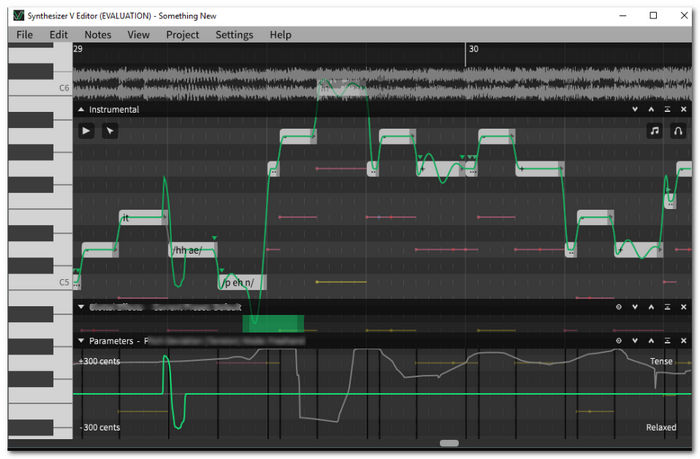Image resolution: width=700 pixels, height=459 pixels.
Task: Click the music note icon
Action: (x=654, y=131)
